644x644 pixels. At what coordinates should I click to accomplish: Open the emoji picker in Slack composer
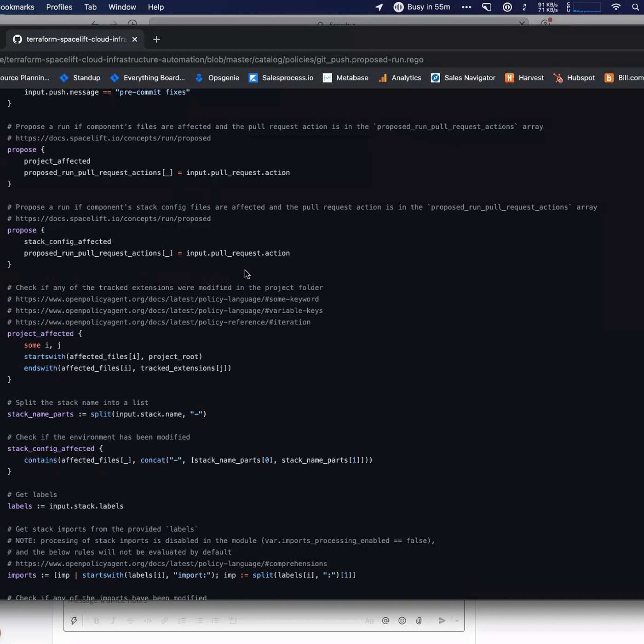(x=402, y=621)
